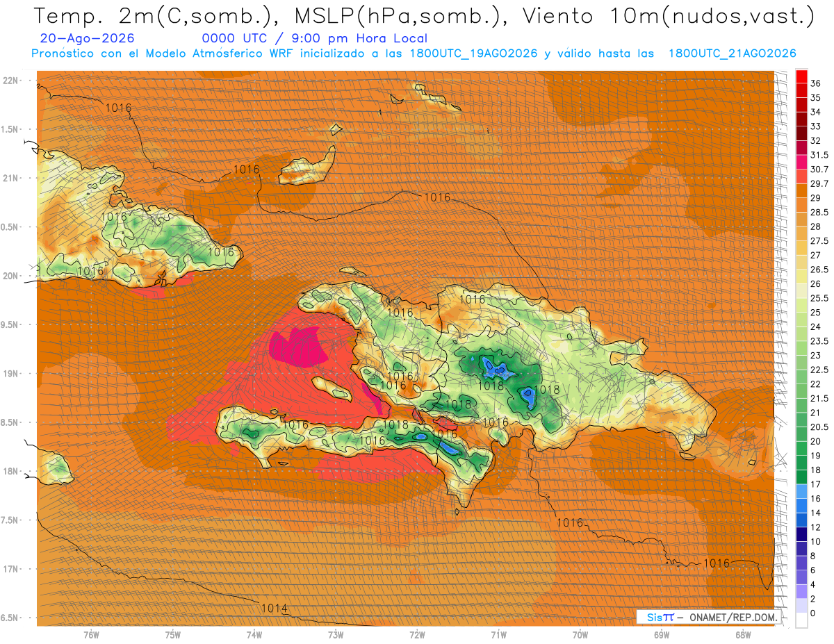This screenshot has height=644, width=834.
Task: Select the init time "1800UTC_19AGO2026"
Action: click(473, 53)
